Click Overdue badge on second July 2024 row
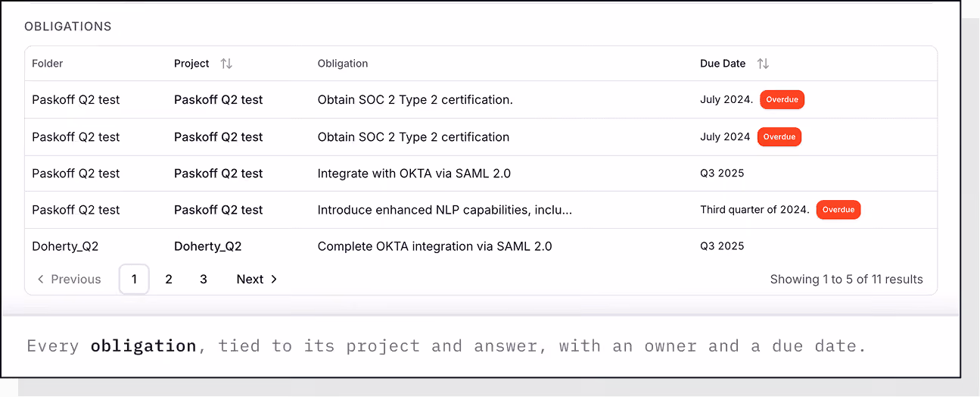The image size is (980, 397). [779, 137]
